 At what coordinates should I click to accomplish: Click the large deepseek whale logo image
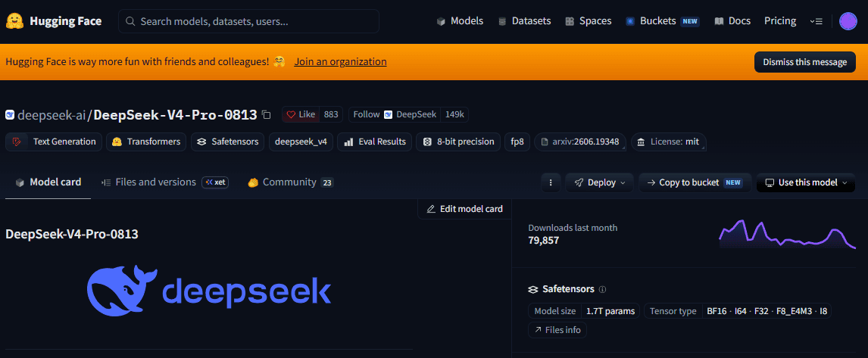[x=209, y=291]
